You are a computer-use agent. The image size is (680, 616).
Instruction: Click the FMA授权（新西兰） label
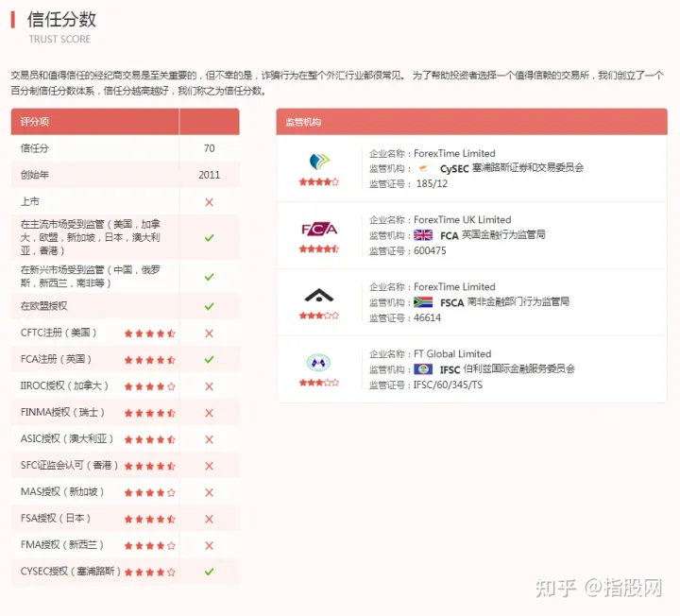click(x=62, y=545)
